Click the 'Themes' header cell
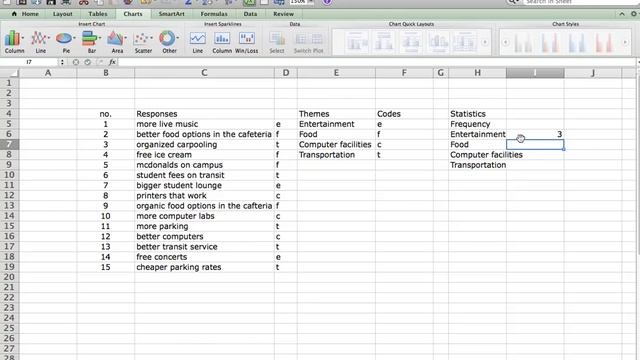The height and width of the screenshot is (360, 640). 336,114
